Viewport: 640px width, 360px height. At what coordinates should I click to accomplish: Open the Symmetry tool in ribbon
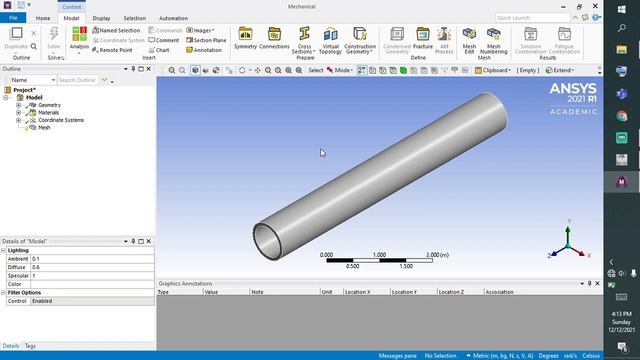point(245,38)
